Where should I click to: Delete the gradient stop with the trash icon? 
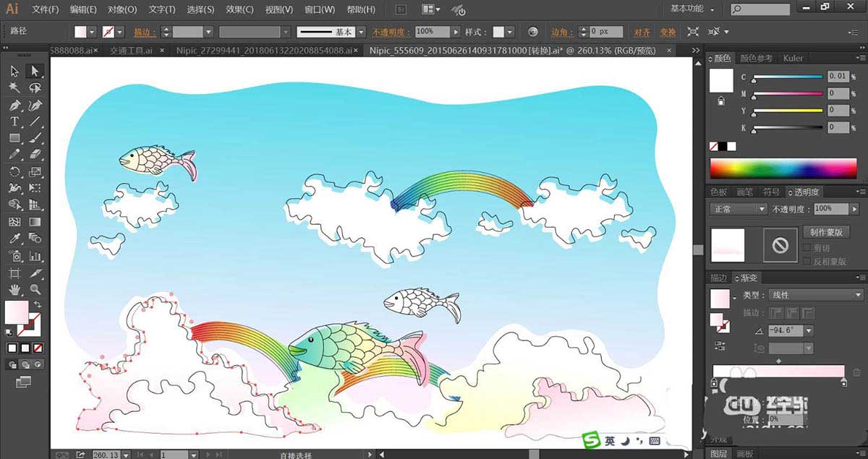click(x=856, y=372)
